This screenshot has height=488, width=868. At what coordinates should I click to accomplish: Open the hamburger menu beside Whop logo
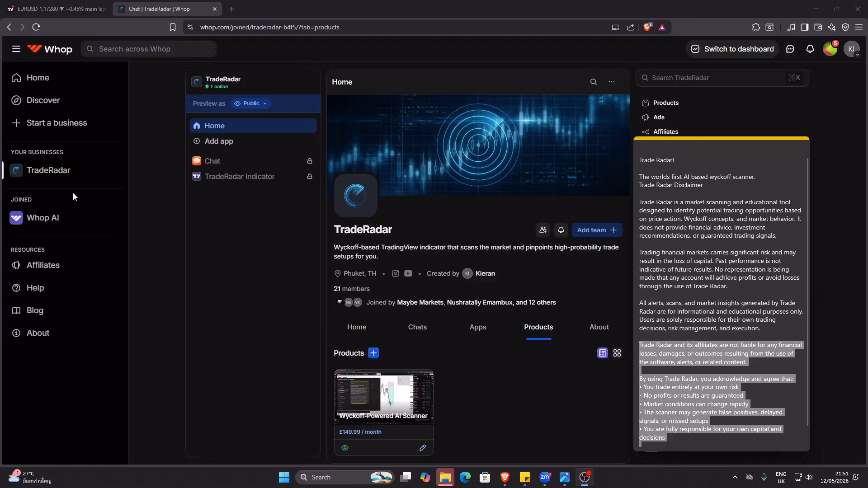pyautogui.click(x=16, y=49)
